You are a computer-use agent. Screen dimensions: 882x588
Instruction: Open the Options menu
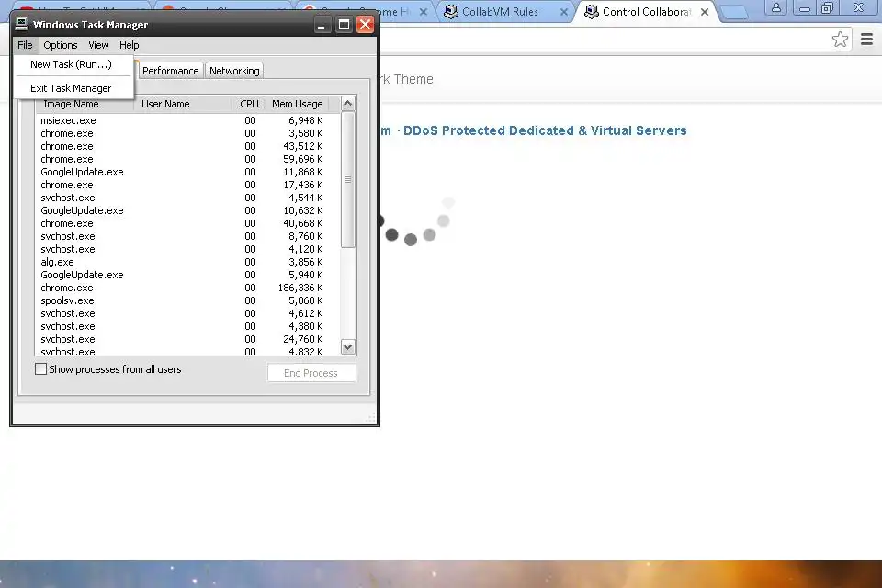click(x=61, y=45)
